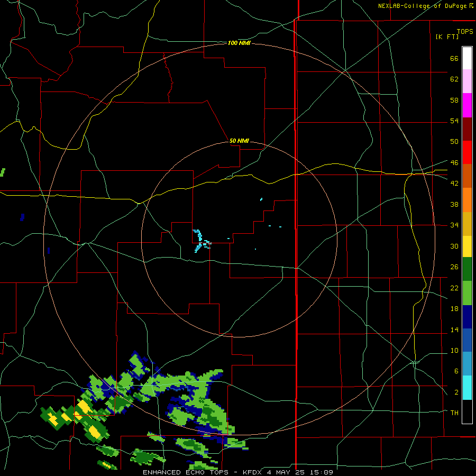
Task: Pick the dark maroon legend swatch
Action: pyautogui.click(x=467, y=129)
